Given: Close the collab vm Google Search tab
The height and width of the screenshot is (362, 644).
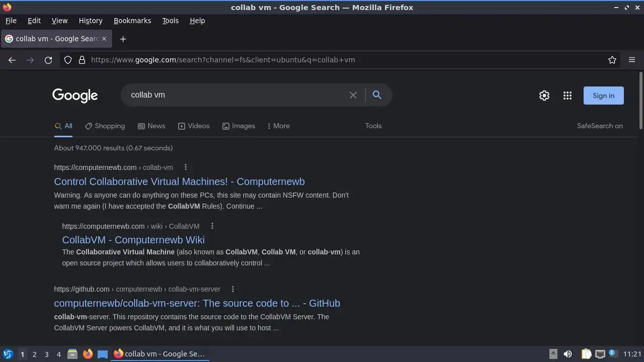Looking at the screenshot, I should (104, 39).
